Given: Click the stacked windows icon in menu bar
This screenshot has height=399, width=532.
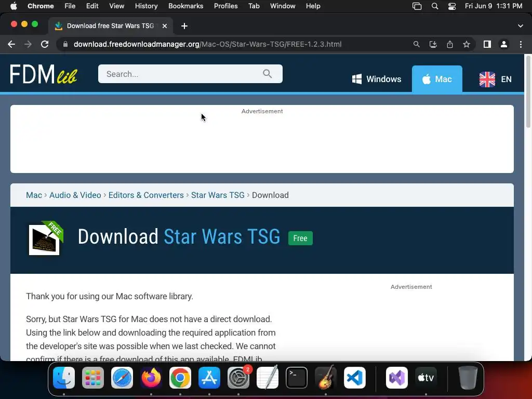Looking at the screenshot, I should [x=417, y=6].
